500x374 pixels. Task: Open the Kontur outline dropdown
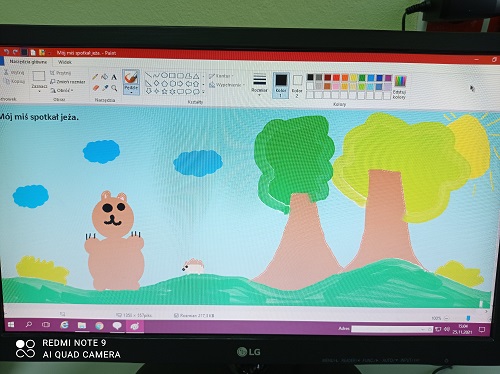(x=221, y=76)
